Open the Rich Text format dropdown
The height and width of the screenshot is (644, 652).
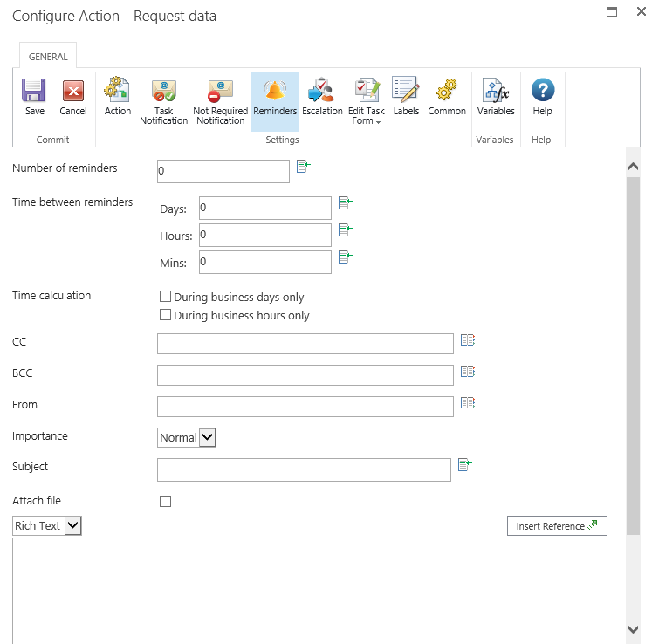pyautogui.click(x=48, y=525)
